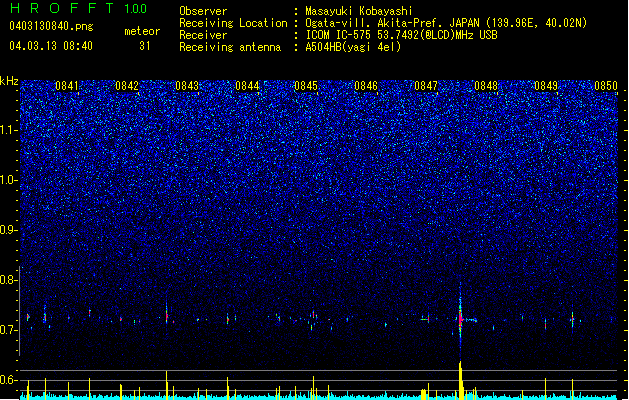Click the 0.7 frequency axis label

[9, 330]
